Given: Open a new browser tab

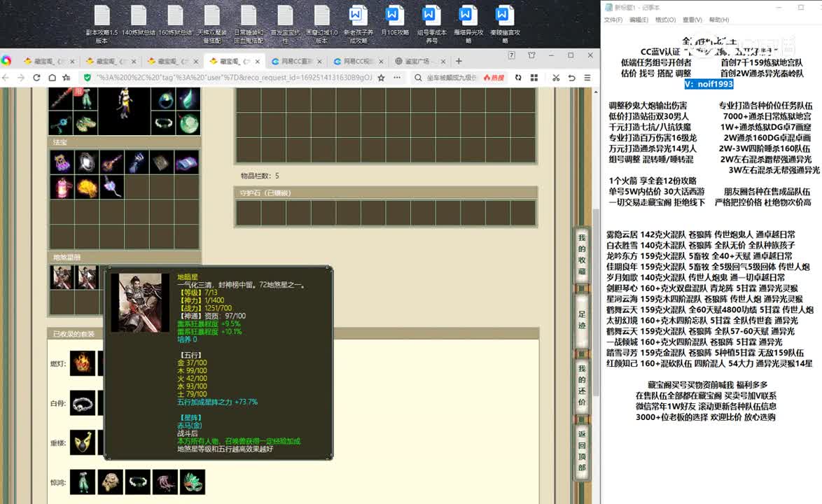Looking at the screenshot, I should click(x=459, y=62).
